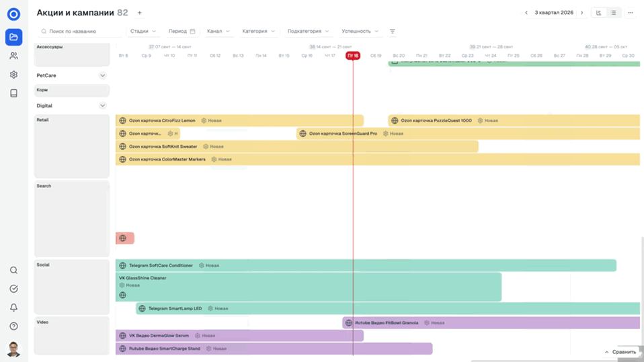Image resolution: width=644 pixels, height=362 pixels.
Task: Open the Подкатегория filter dropdown
Action: click(308, 31)
